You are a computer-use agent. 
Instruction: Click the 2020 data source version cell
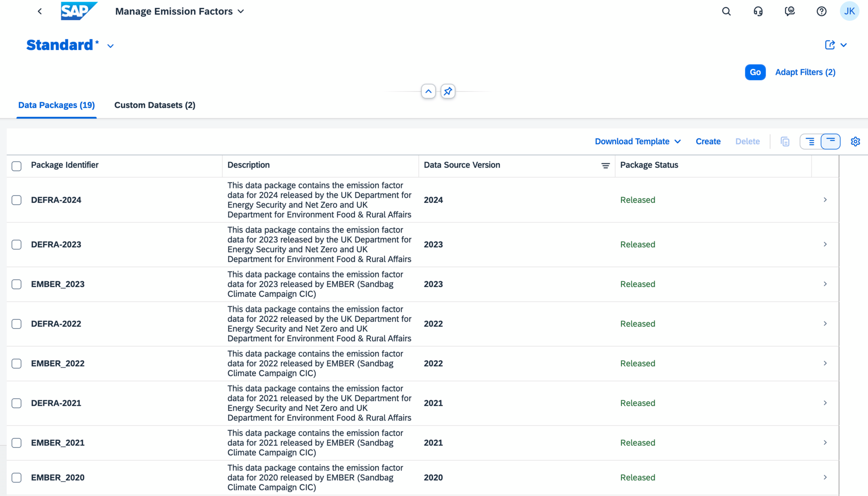433,478
